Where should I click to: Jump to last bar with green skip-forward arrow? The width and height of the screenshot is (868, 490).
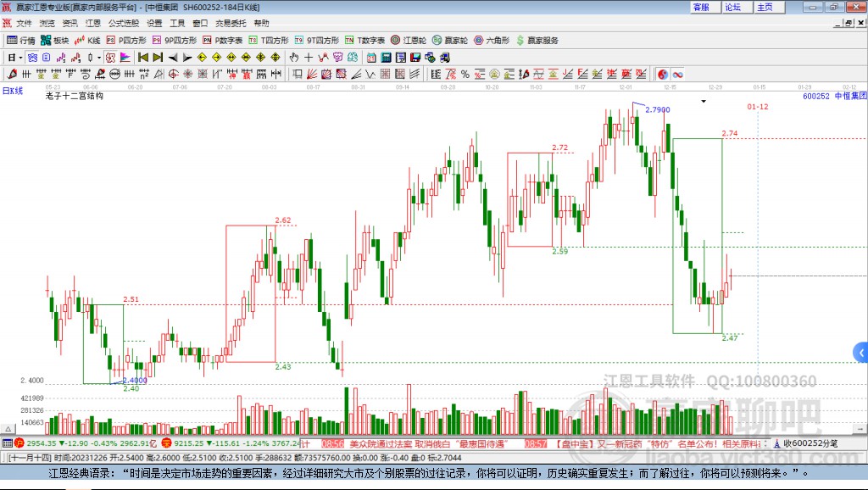[158, 58]
